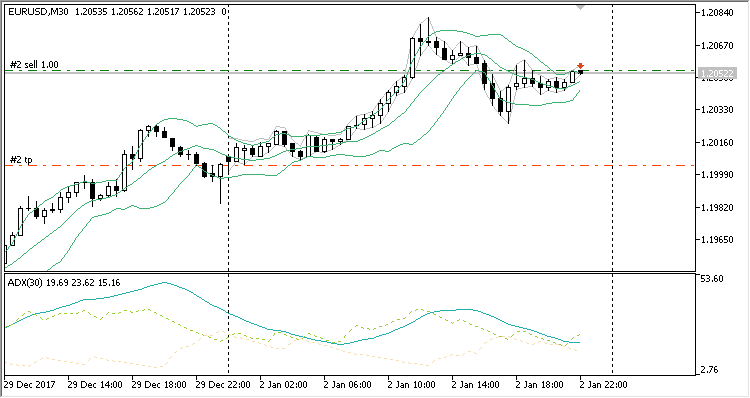Image resolution: width=750 pixels, height=398 pixels.
Task: Click the high price value 1.20562
Action: tap(127, 12)
